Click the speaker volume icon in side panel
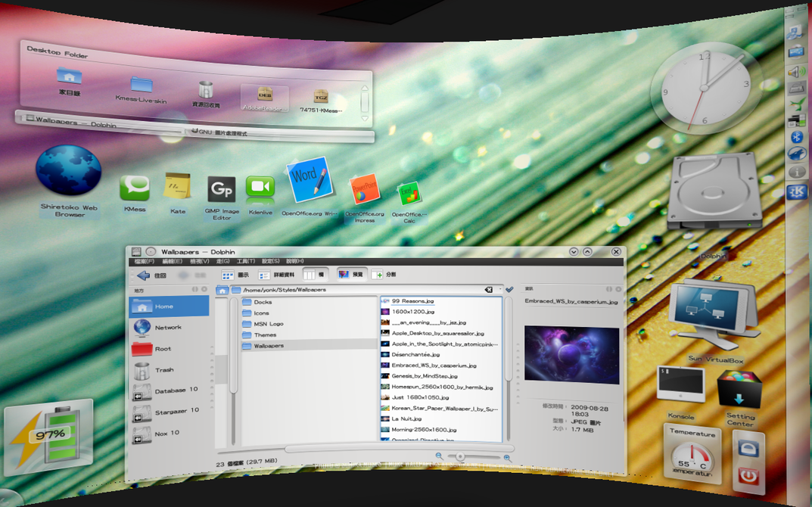The image size is (812, 507). [797, 71]
